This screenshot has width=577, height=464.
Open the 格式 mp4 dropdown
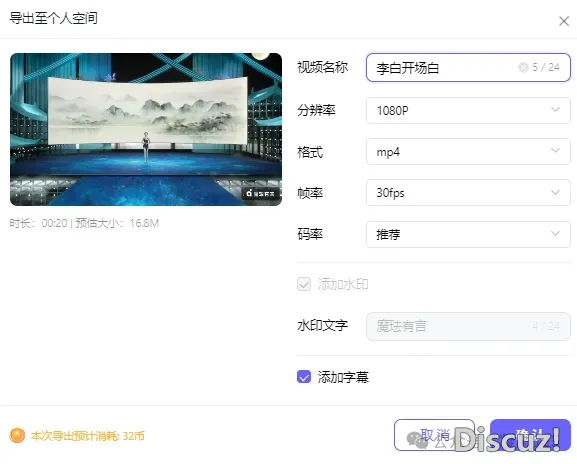click(x=468, y=151)
